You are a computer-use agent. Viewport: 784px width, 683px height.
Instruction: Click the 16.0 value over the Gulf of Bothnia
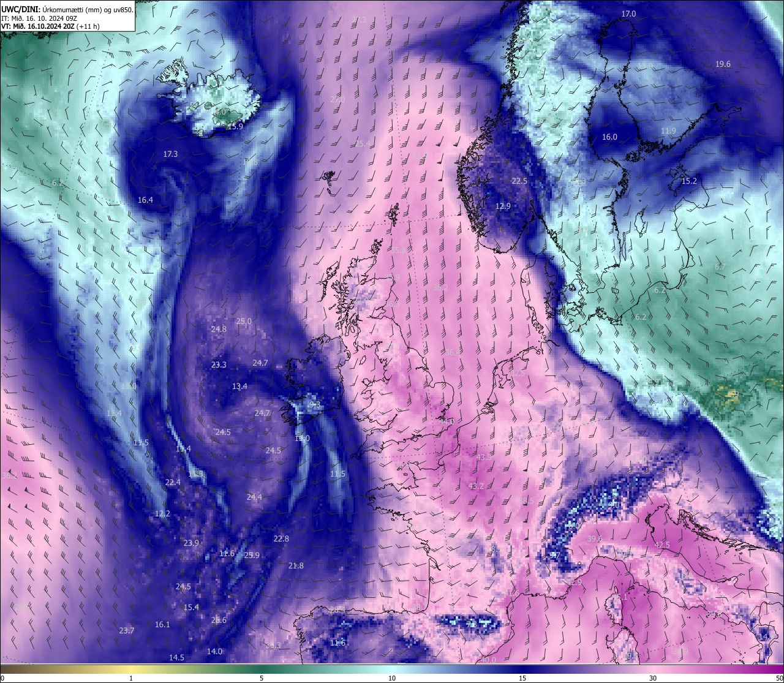[609, 137]
